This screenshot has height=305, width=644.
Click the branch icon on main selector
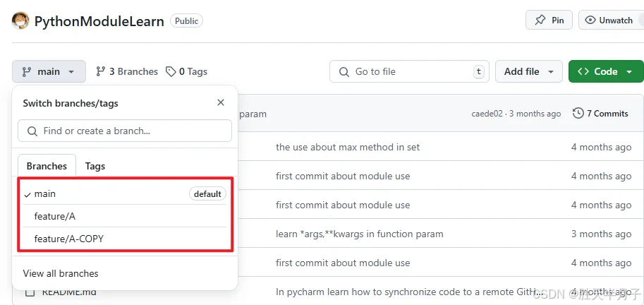[x=27, y=71]
